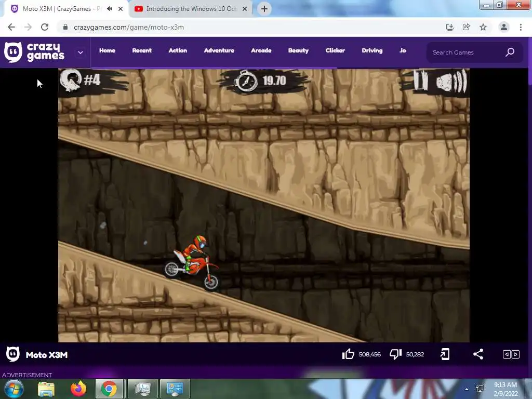Select the Action category

point(178,50)
